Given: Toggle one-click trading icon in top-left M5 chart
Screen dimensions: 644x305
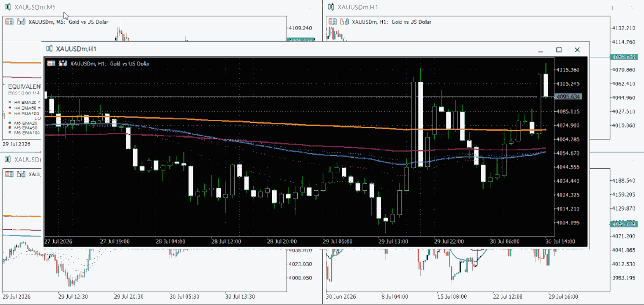Looking at the screenshot, I should click(9, 22).
